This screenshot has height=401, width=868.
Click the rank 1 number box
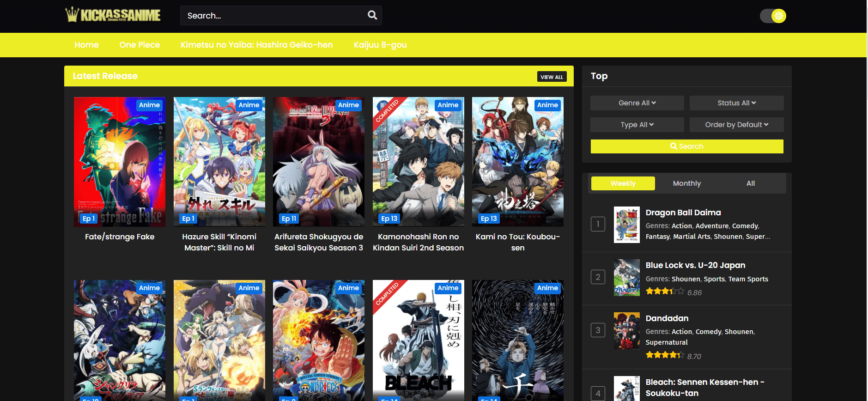coord(598,225)
